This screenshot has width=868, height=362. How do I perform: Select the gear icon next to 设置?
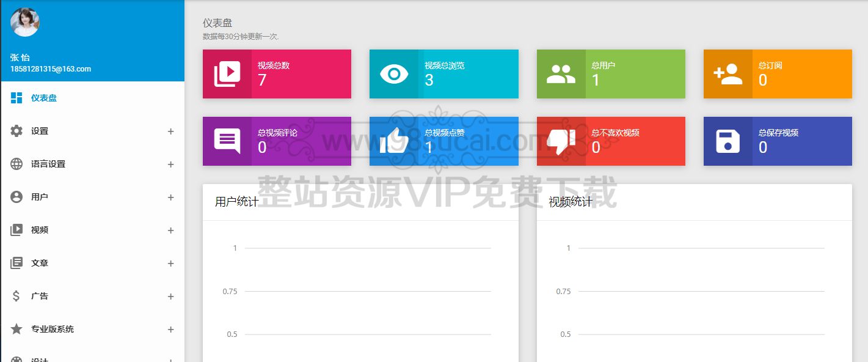pyautogui.click(x=16, y=130)
